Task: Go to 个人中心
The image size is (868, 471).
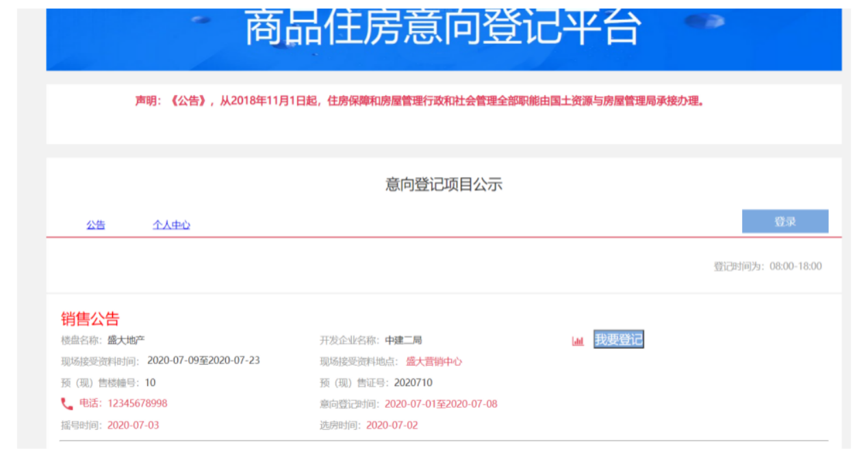Action: pos(171,225)
